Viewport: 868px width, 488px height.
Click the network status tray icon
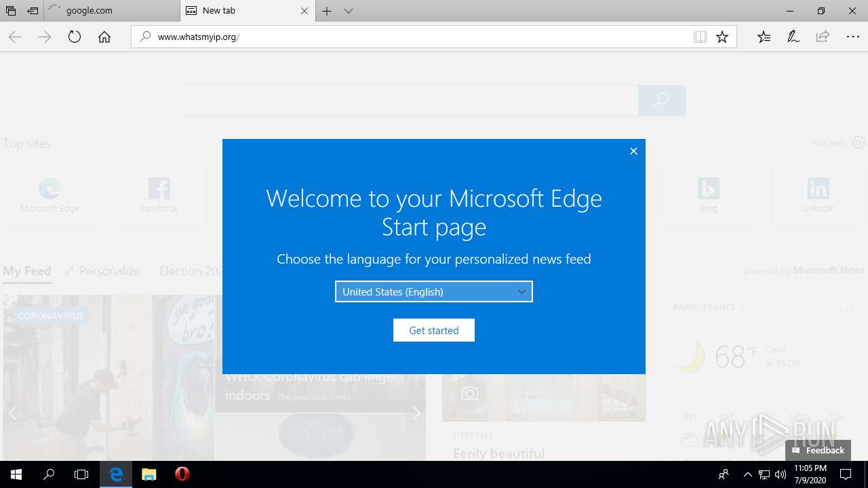point(764,474)
